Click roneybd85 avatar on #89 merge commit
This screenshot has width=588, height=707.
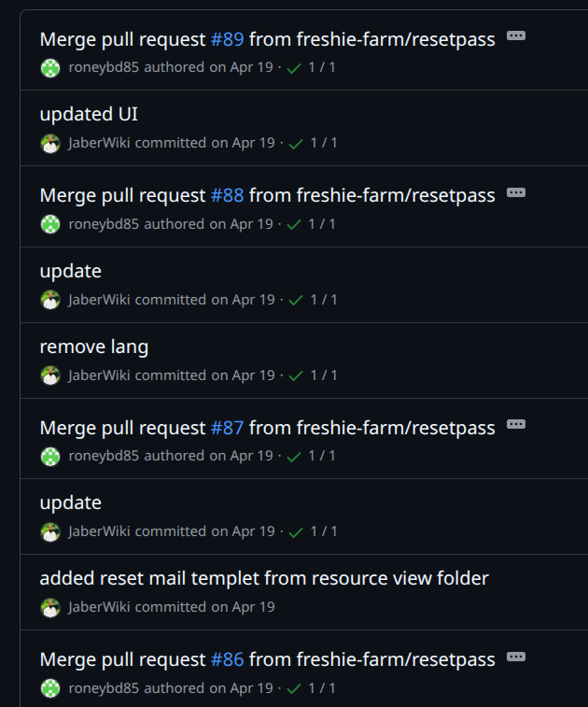coord(50,68)
